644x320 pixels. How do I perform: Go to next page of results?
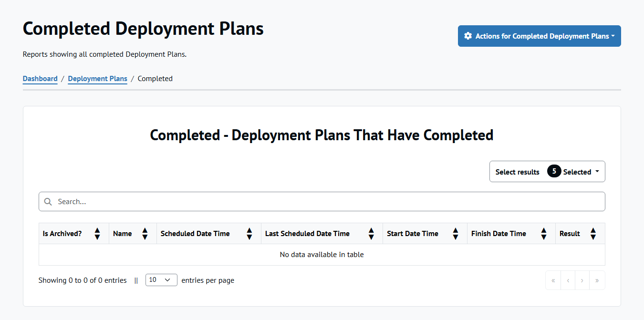click(x=582, y=280)
